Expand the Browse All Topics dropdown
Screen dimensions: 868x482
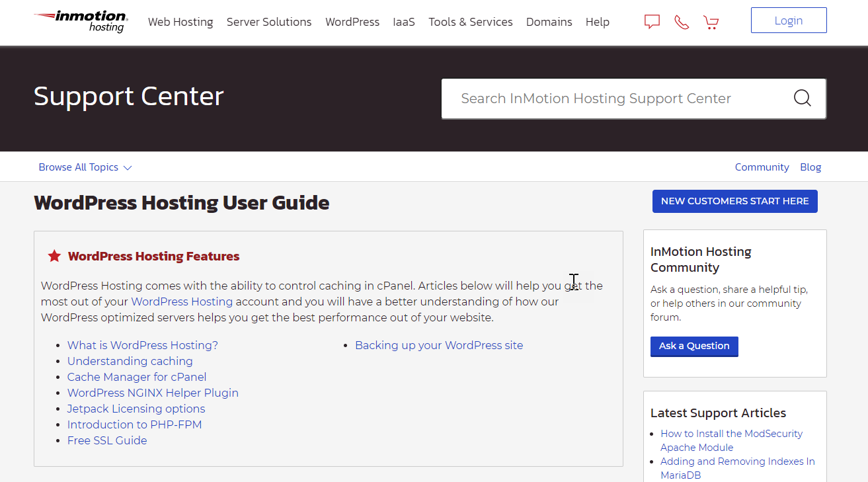79,167
